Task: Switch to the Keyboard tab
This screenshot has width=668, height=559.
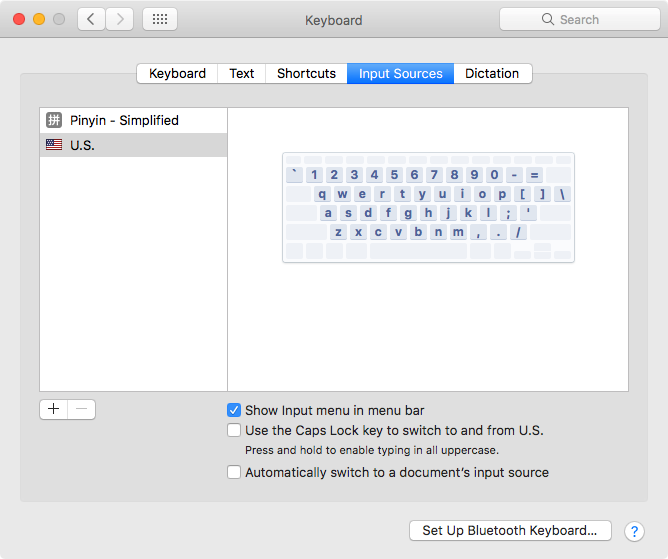Action: [177, 73]
